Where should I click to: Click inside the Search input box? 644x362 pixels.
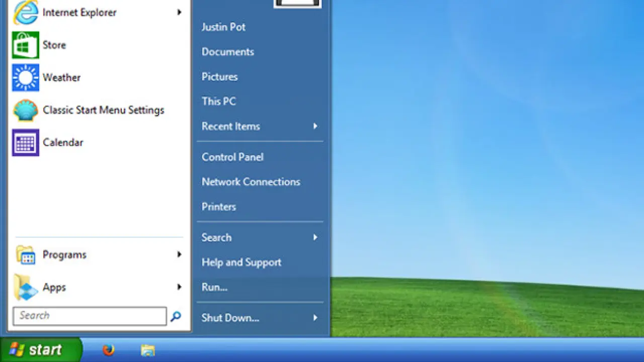90,316
